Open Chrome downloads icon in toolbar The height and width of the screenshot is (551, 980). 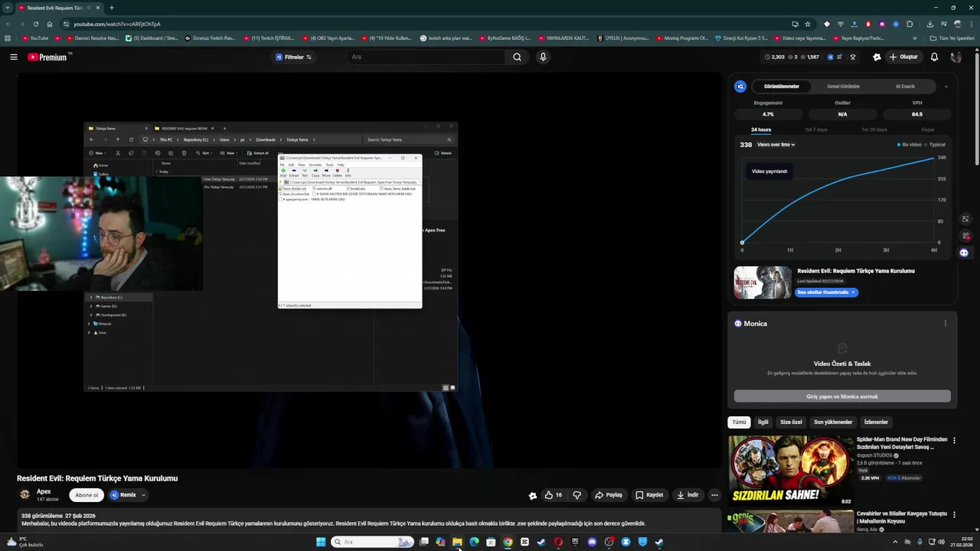click(x=929, y=24)
